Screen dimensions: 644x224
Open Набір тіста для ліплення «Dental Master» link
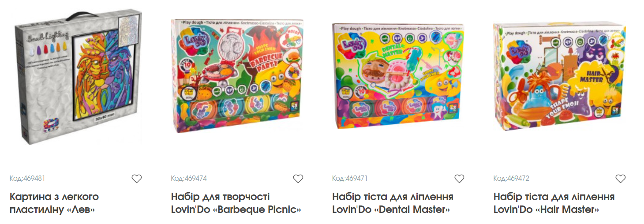[x=393, y=203]
